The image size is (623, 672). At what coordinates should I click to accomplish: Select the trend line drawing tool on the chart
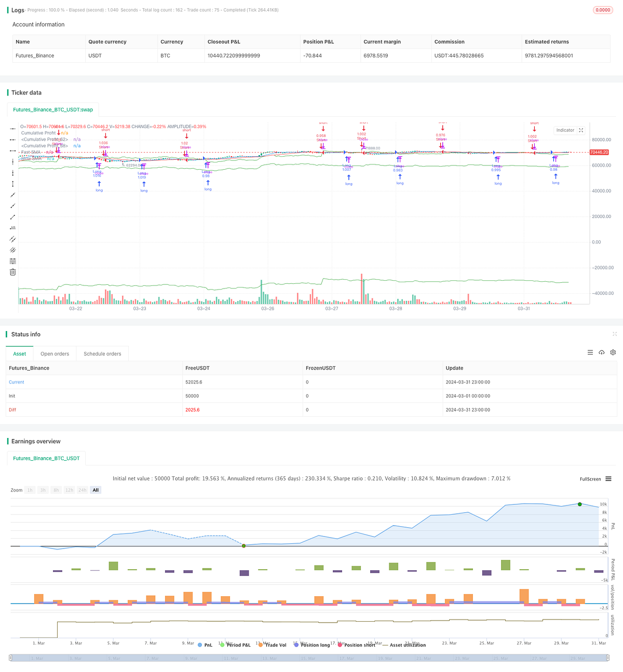[x=12, y=195]
